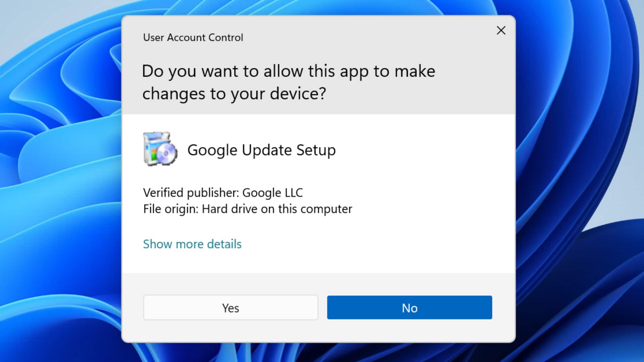This screenshot has height=362, width=644.
Task: Close the User Account Control dialog
Action: (501, 31)
